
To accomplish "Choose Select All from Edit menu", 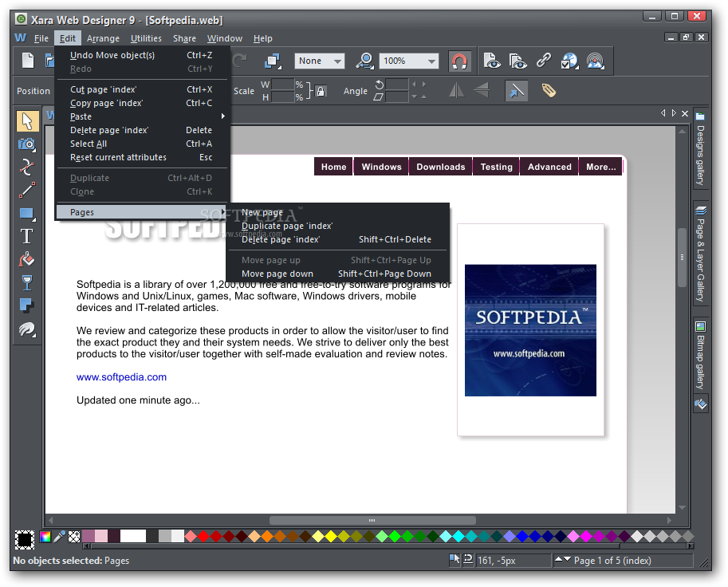I will (x=143, y=144).
